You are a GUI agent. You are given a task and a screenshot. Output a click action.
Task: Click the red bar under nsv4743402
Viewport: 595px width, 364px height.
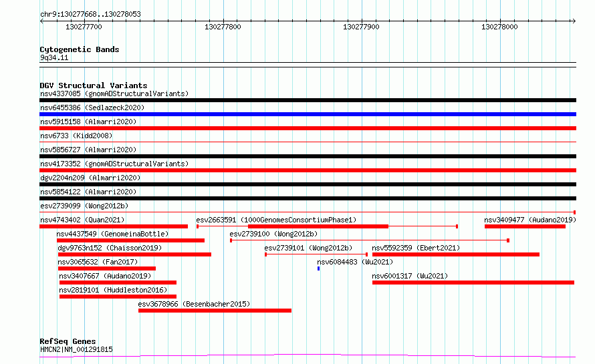click(x=114, y=226)
